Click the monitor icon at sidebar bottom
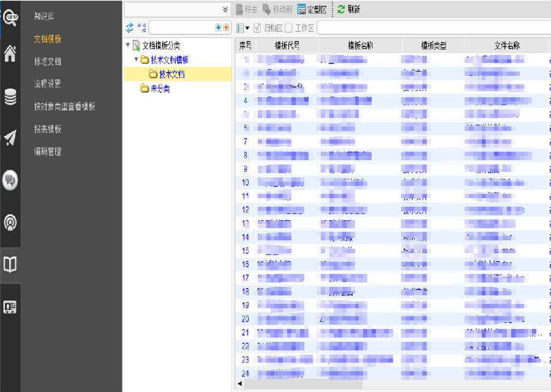 (10, 307)
